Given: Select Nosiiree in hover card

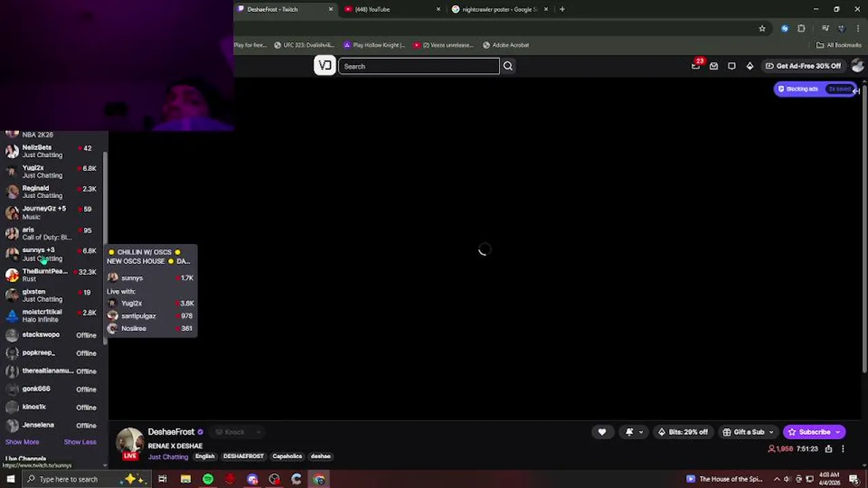Looking at the screenshot, I should tap(151, 329).
